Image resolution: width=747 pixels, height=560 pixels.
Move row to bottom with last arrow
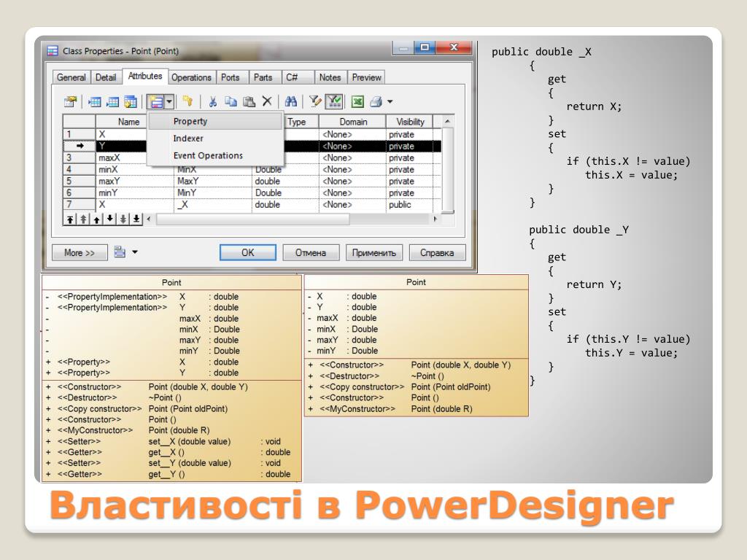(136, 219)
